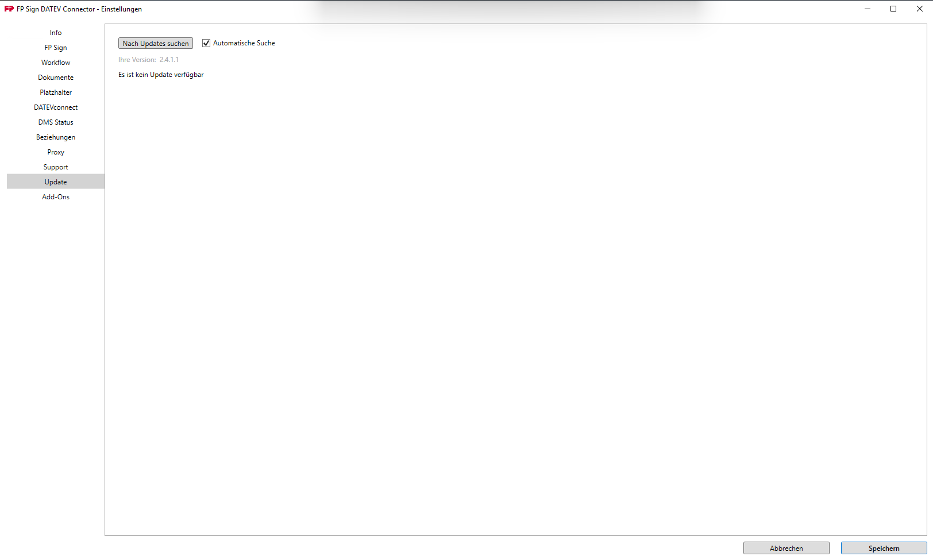
Task: Minimize the Einstellungen window
Action: pos(868,9)
